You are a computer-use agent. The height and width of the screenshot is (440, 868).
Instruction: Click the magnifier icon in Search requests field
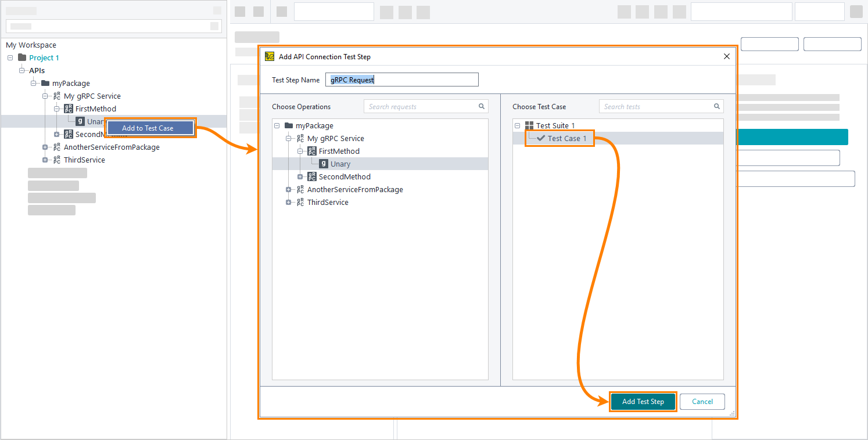coord(482,106)
